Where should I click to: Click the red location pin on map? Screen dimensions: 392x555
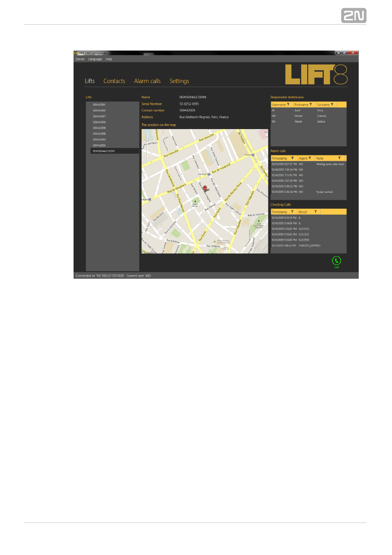[205, 188]
